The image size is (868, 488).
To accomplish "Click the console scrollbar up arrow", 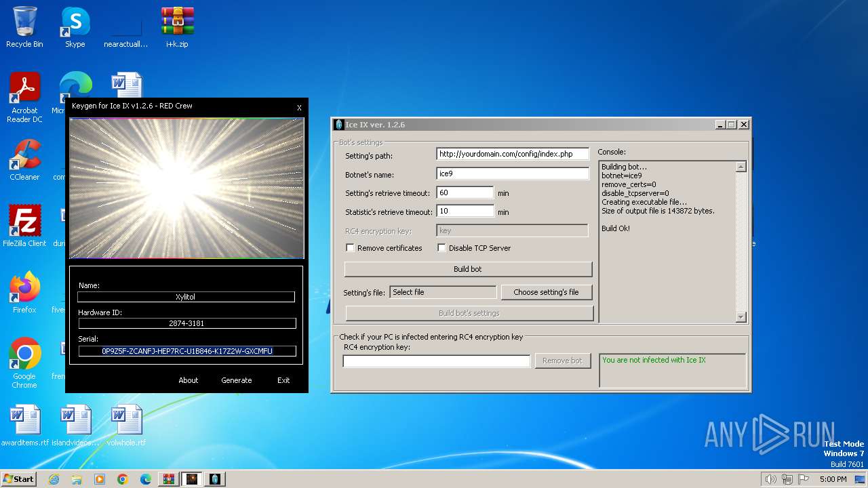I will coord(741,167).
